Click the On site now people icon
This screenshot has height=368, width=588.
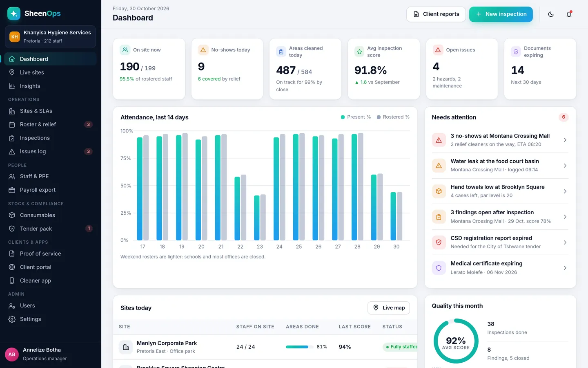point(125,50)
